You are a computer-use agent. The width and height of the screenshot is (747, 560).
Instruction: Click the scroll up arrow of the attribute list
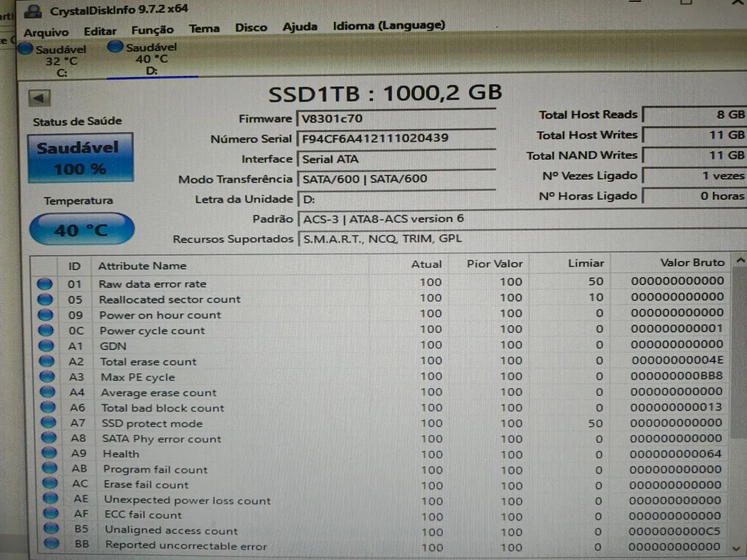[741, 261]
